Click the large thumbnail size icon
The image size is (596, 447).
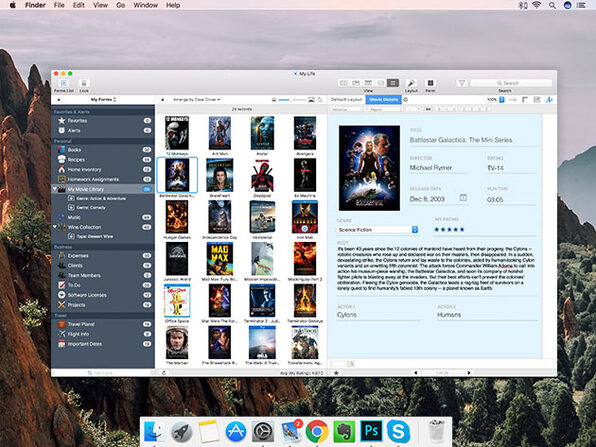point(311,100)
